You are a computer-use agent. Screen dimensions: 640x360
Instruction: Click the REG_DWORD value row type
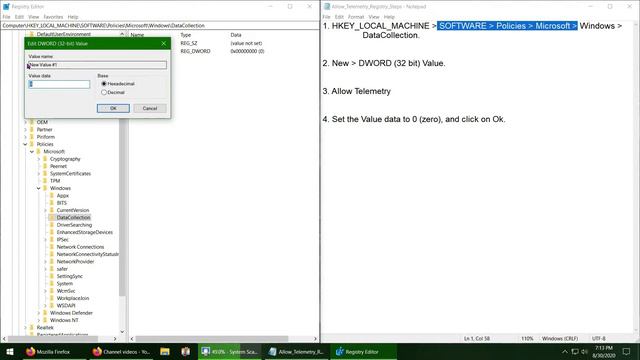click(x=196, y=51)
